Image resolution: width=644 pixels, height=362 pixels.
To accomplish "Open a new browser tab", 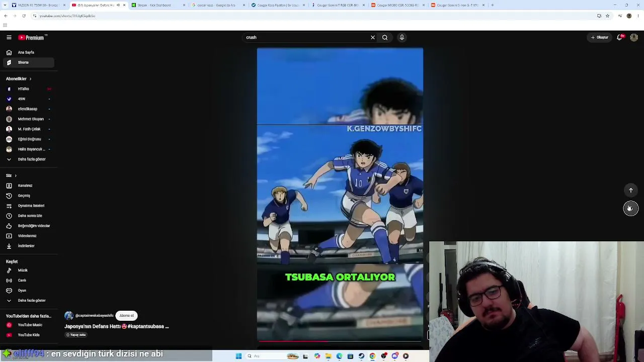I will click(x=493, y=5).
